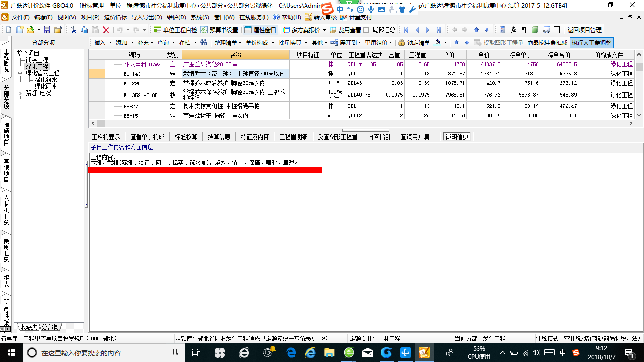Select 绿化给水 in project tree
Screen dimensions: 644x362
46,80
